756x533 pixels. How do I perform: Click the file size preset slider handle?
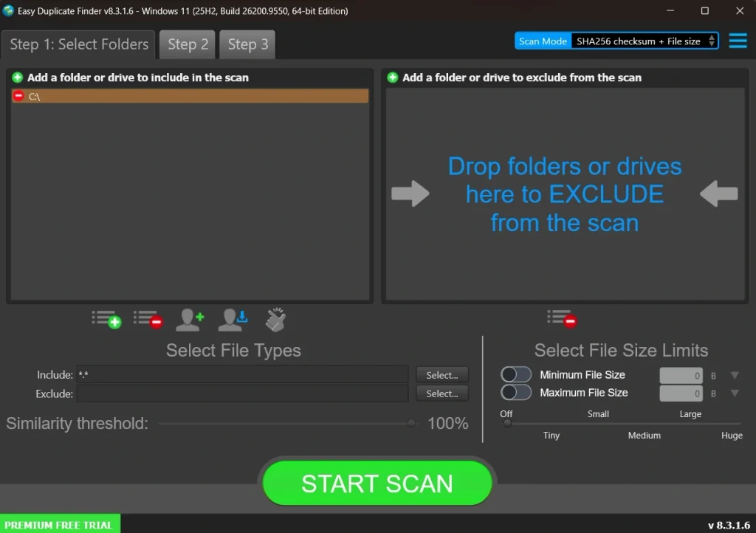click(x=506, y=423)
